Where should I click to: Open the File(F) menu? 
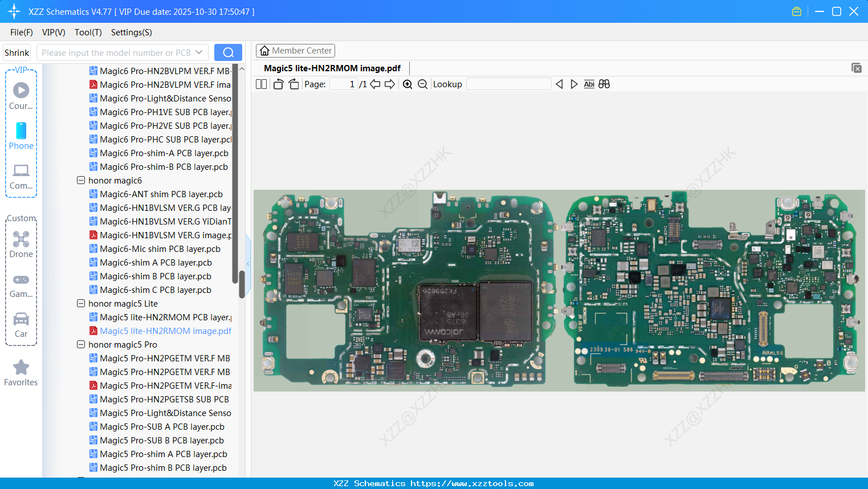pyautogui.click(x=22, y=32)
